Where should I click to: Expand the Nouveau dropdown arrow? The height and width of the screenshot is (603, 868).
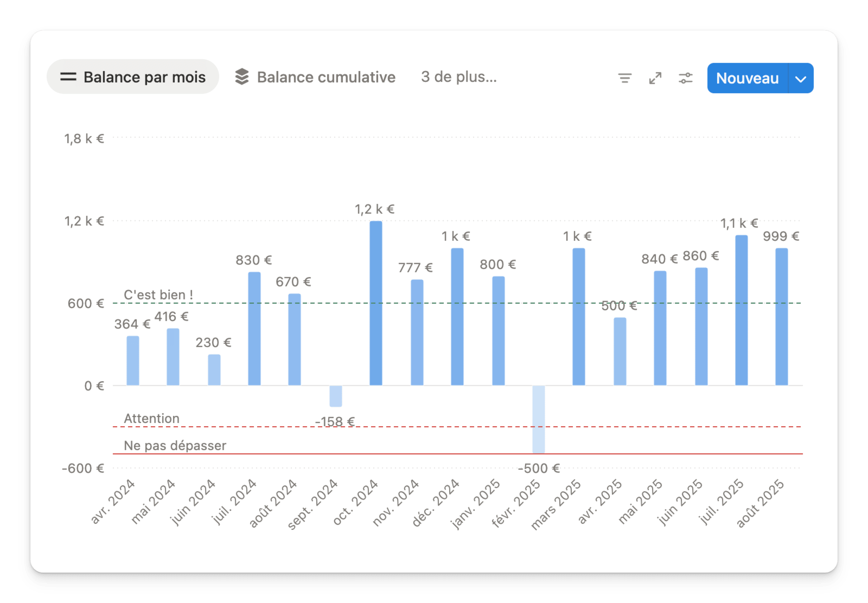[801, 78]
